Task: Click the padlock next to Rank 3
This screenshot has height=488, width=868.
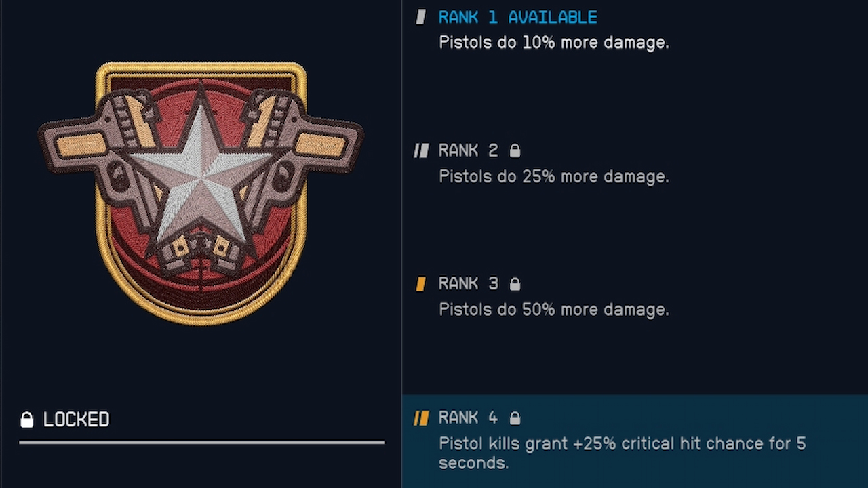Action: pyautogui.click(x=515, y=284)
